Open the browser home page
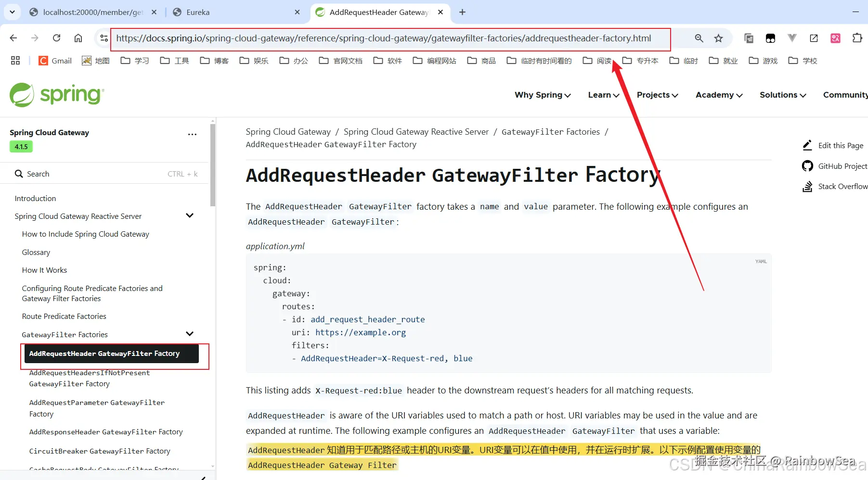 [x=78, y=38]
